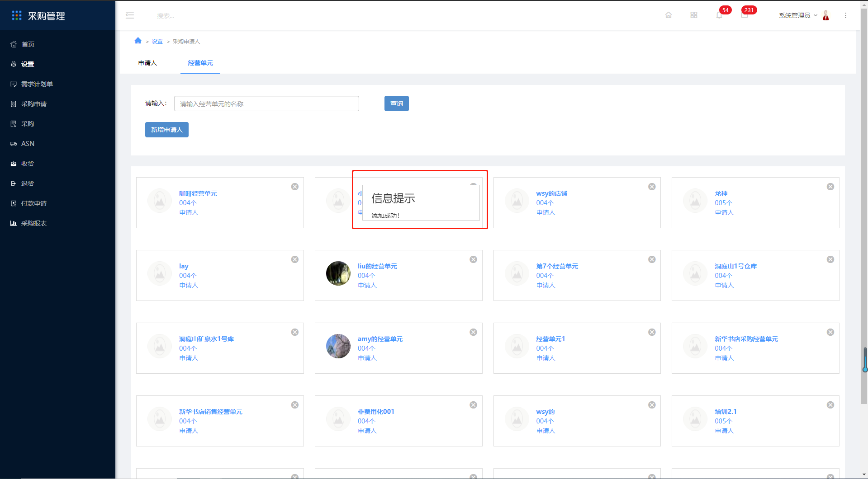The width and height of the screenshot is (868, 479).
Task: Click the breadcrumb home icon
Action: pos(138,41)
